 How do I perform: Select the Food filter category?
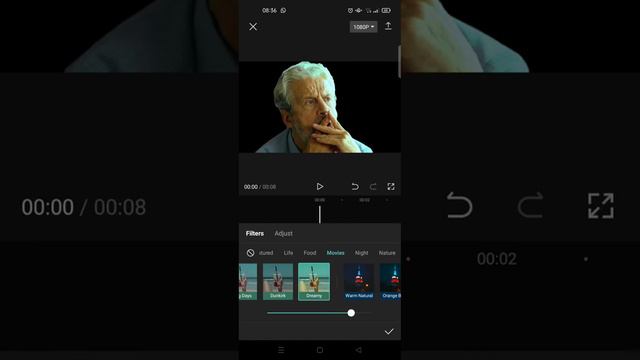tap(310, 253)
